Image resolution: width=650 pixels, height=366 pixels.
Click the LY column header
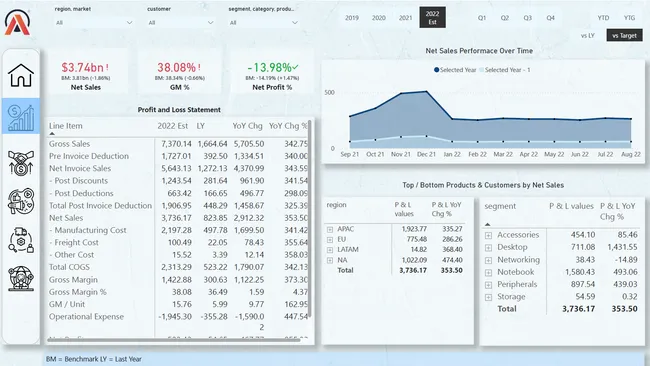coord(201,126)
